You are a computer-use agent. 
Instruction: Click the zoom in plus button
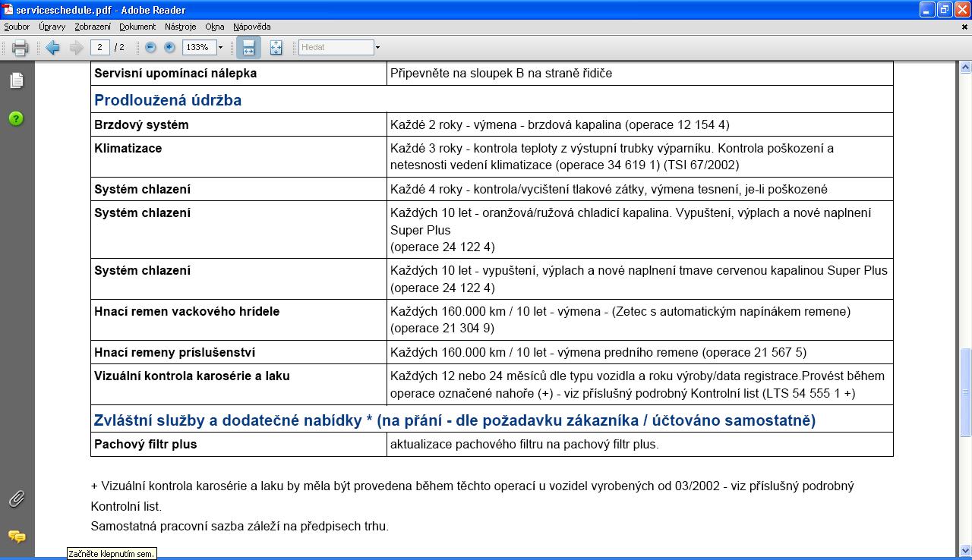pyautogui.click(x=169, y=47)
